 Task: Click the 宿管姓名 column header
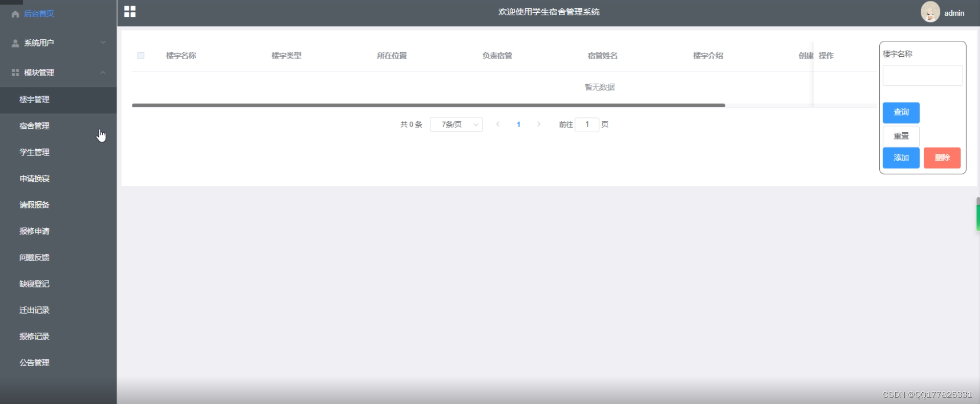(602, 56)
